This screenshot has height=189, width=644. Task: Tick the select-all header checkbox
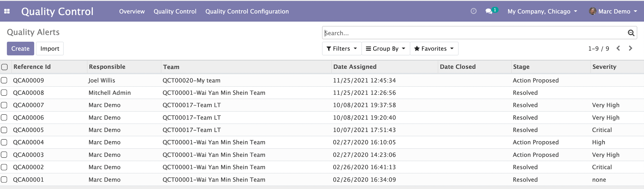[x=5, y=67]
